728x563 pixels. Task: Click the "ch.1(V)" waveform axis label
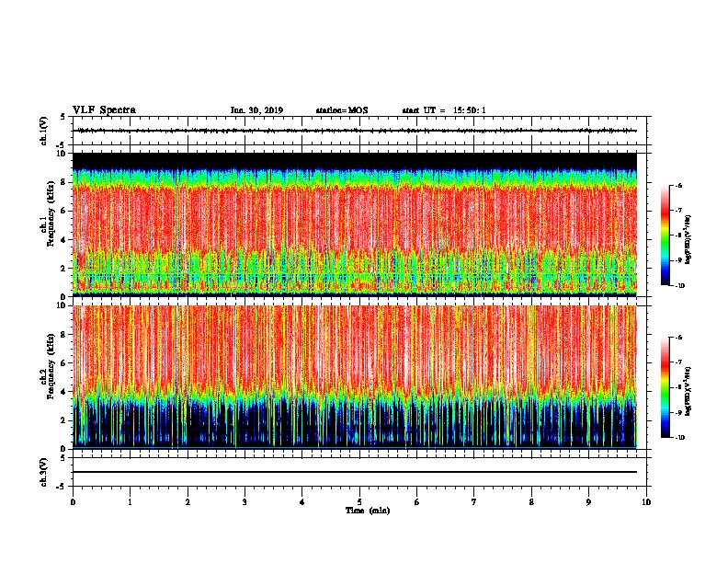(x=43, y=131)
